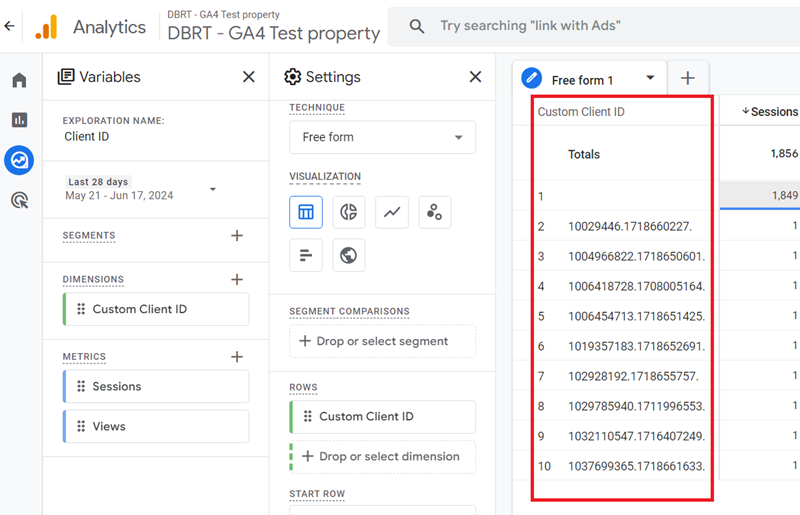Close the Variables panel
Image resolution: width=800 pixels, height=515 pixels.
tap(248, 77)
